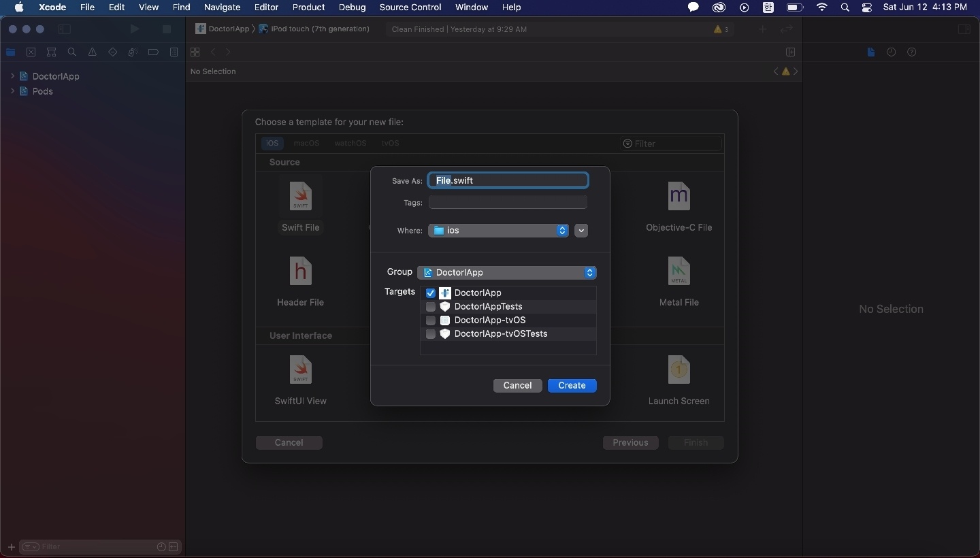Expand the save dialog with chevron button
Screen dimensions: 980x558
coord(581,231)
